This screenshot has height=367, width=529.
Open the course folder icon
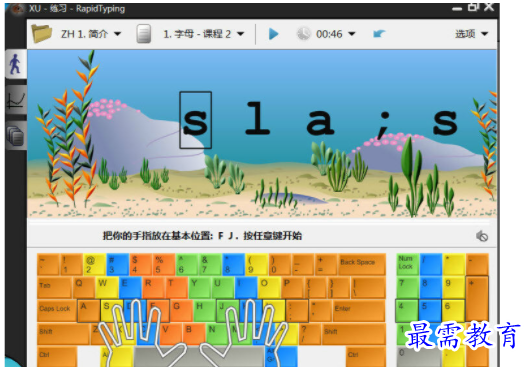[x=41, y=34]
